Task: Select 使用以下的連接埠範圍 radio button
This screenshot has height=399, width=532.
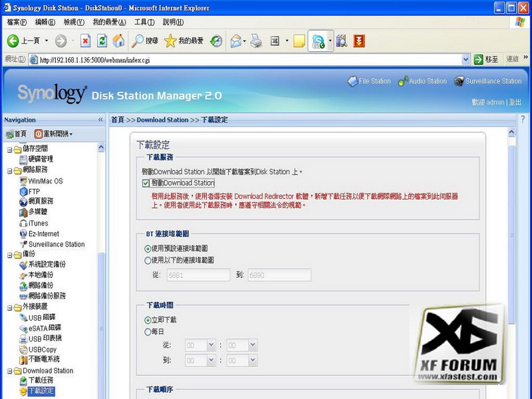Action: click(x=148, y=261)
